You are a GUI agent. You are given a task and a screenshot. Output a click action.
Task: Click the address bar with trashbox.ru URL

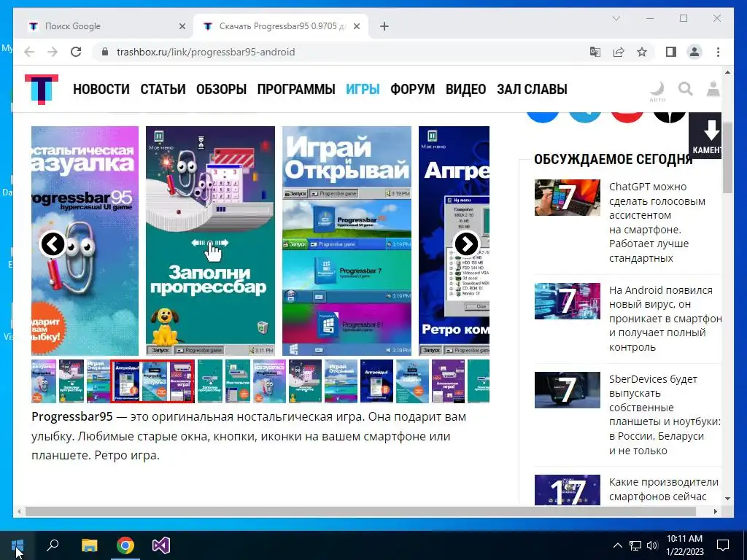pyautogui.click(x=341, y=52)
